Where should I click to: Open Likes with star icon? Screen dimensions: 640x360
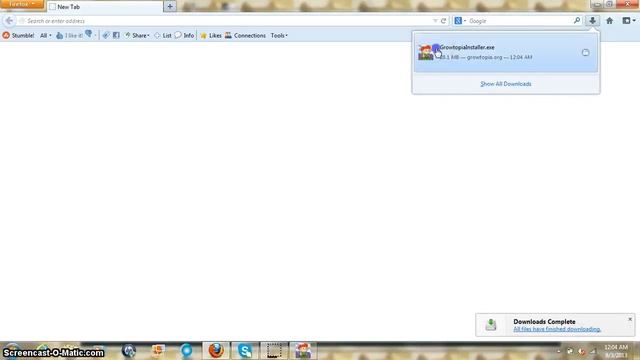click(211, 36)
